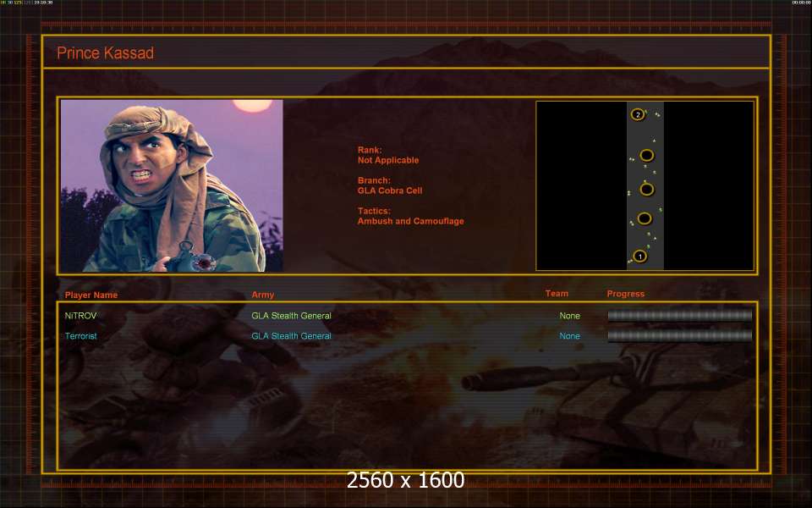
Task: Click the "Not Applicable" rank value
Action: point(388,160)
